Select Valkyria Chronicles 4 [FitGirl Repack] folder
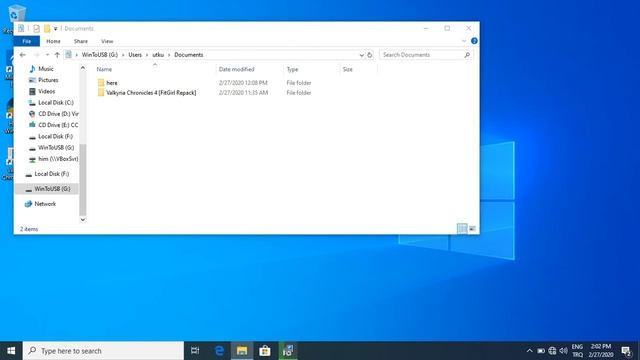The width and height of the screenshot is (640, 360). (151, 93)
